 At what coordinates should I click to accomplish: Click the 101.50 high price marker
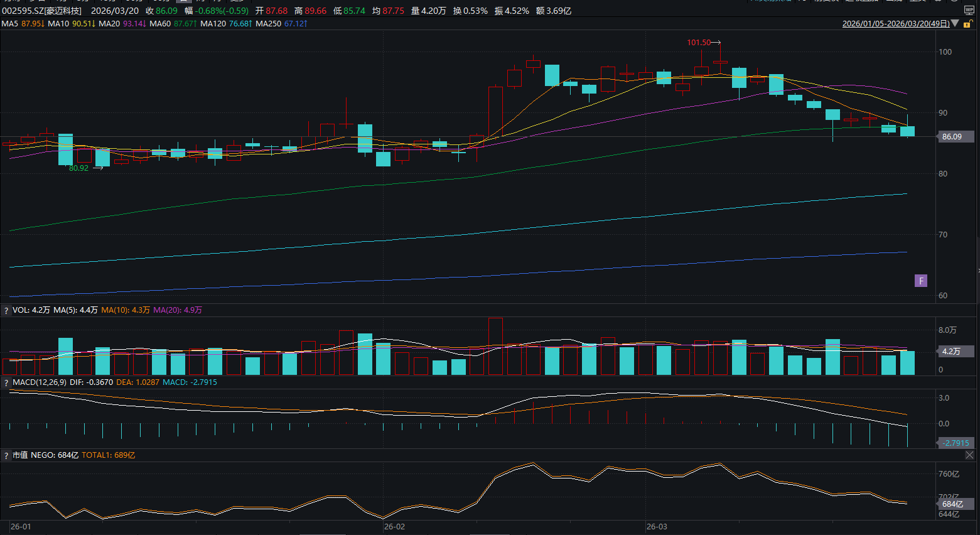699,43
